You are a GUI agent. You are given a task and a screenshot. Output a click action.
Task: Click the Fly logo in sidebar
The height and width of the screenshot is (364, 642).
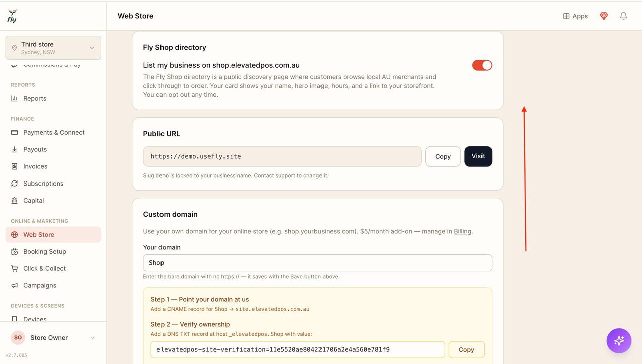point(12,16)
